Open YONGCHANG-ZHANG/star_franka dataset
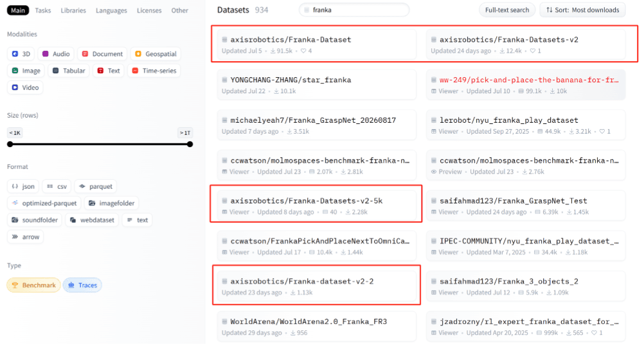The width and height of the screenshot is (644, 347). [x=317, y=85]
